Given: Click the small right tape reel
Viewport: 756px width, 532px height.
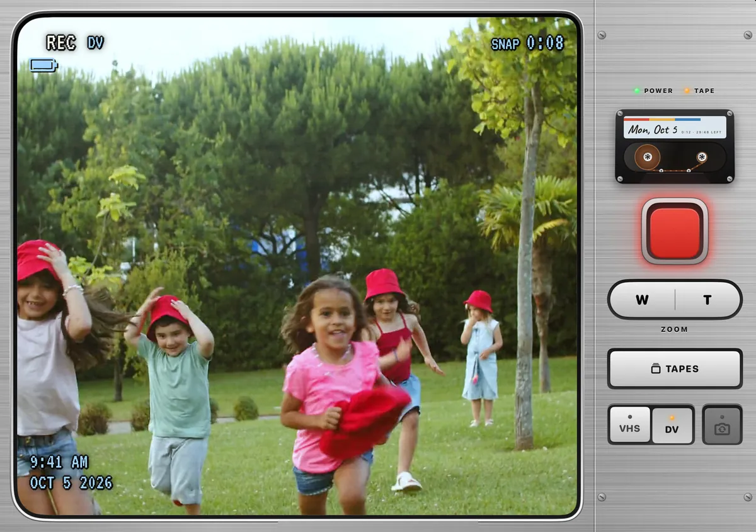Looking at the screenshot, I should click(x=702, y=157).
